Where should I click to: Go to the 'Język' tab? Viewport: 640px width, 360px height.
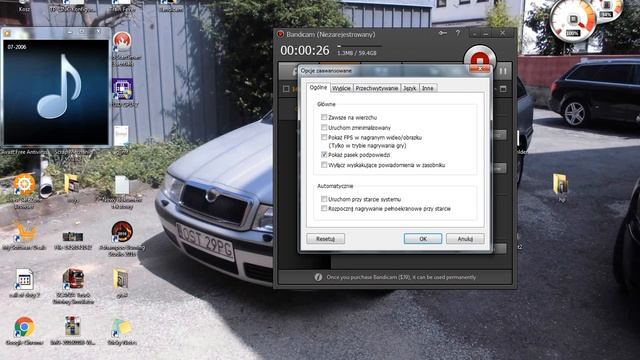point(410,88)
